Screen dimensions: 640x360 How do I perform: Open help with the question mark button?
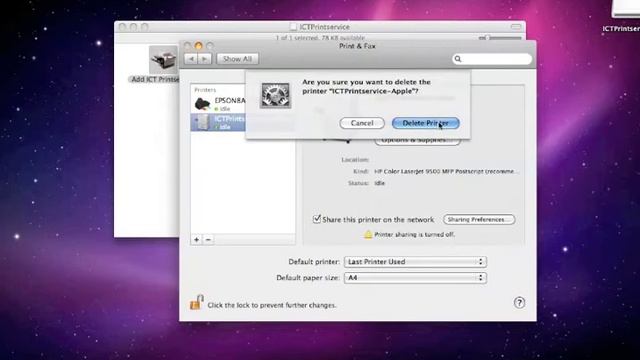[x=519, y=303]
